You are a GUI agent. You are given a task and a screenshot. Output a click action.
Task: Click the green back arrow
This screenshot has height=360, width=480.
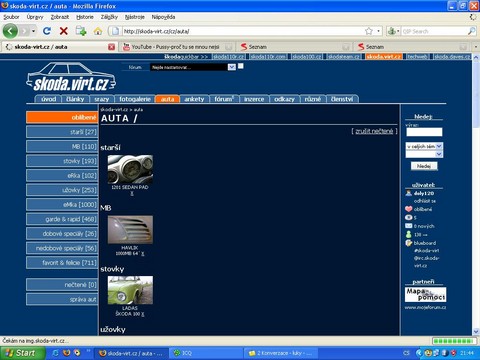click(10, 31)
